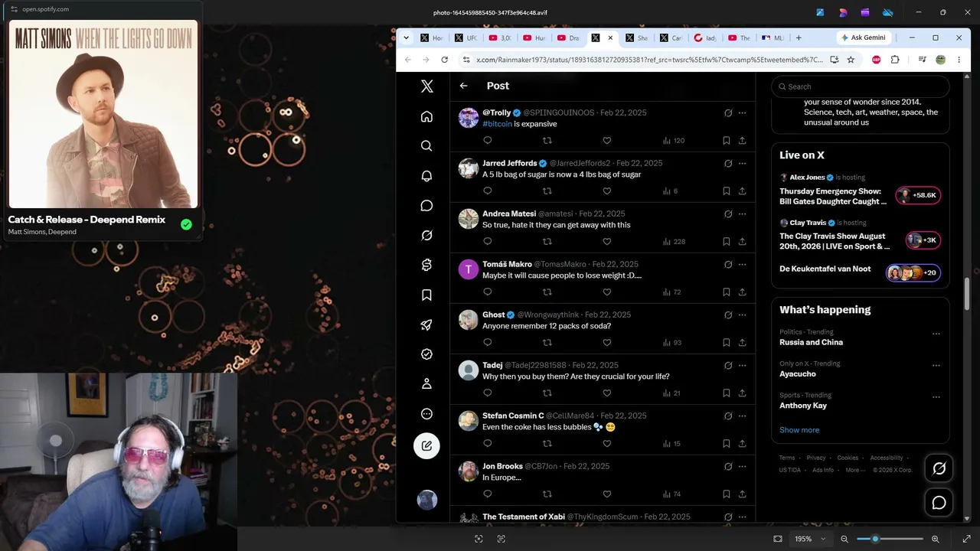The height and width of the screenshot is (551, 980).
Task: Open Chrome media control icon in toolbar
Action: [922, 60]
